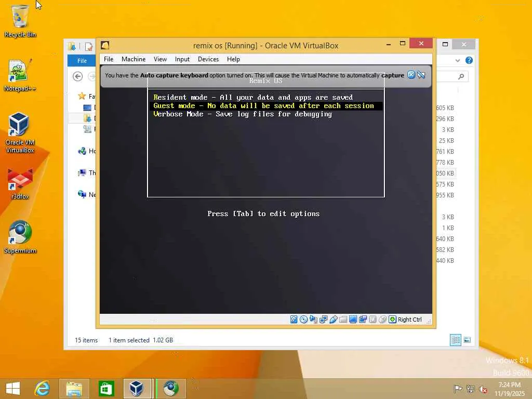The height and width of the screenshot is (399, 532).
Task: Select the Supermium desktop shortcut
Action: click(20, 237)
